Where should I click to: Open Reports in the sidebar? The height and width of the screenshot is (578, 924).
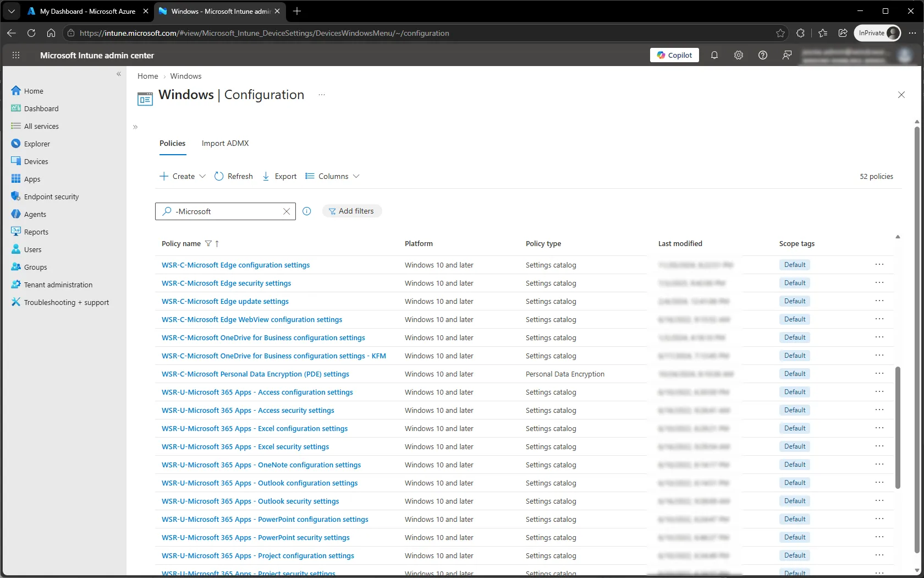(x=36, y=232)
